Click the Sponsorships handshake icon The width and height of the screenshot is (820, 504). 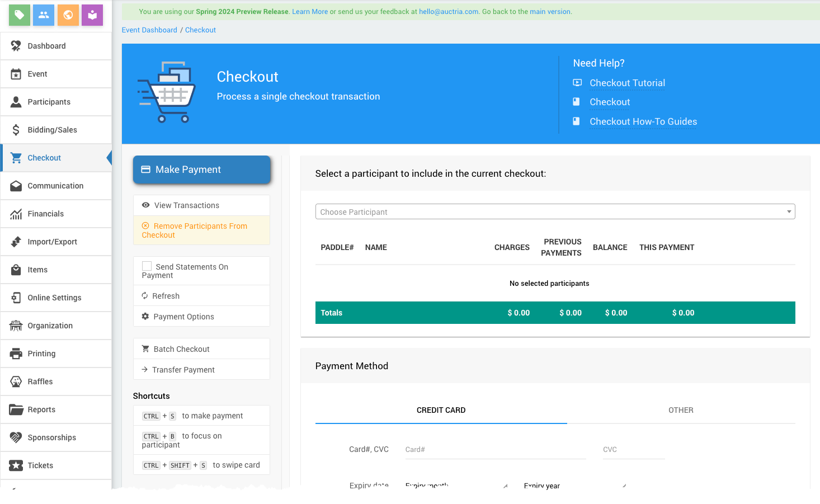coord(16,437)
